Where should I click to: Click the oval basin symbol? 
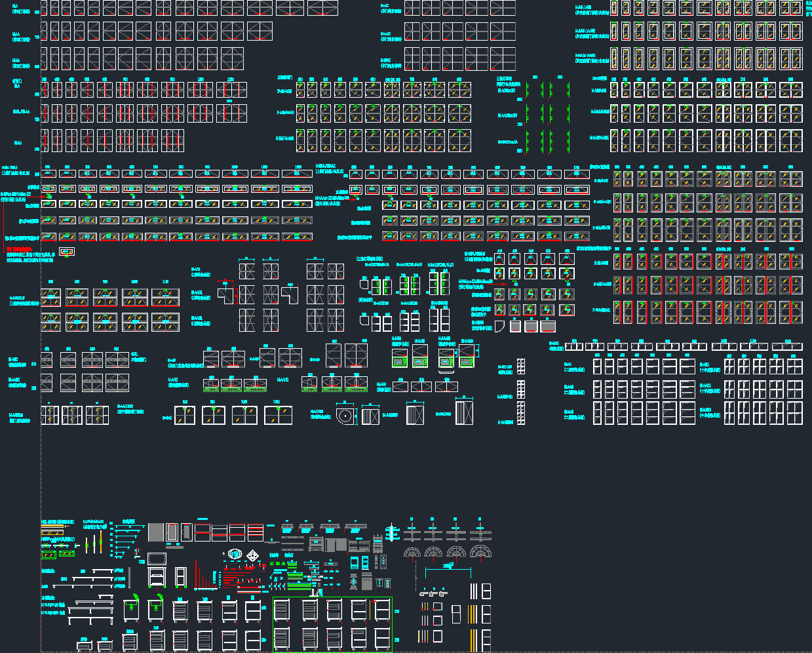(235, 555)
